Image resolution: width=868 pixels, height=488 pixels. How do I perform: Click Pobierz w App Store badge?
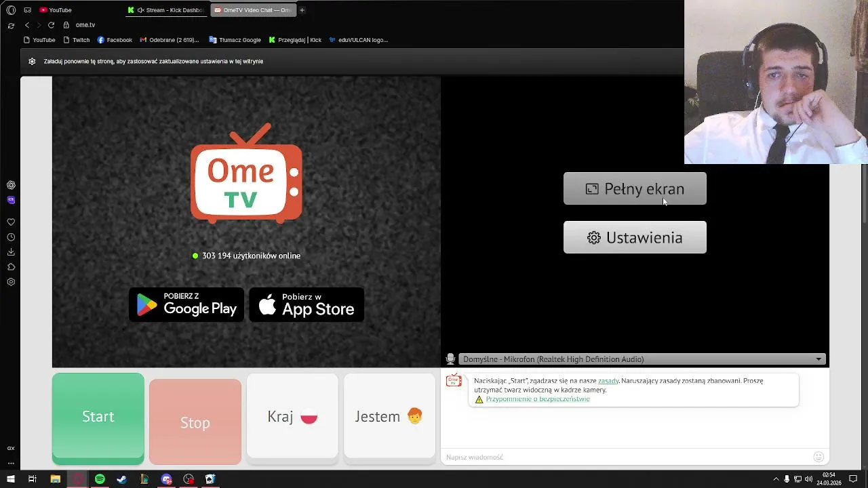[307, 304]
